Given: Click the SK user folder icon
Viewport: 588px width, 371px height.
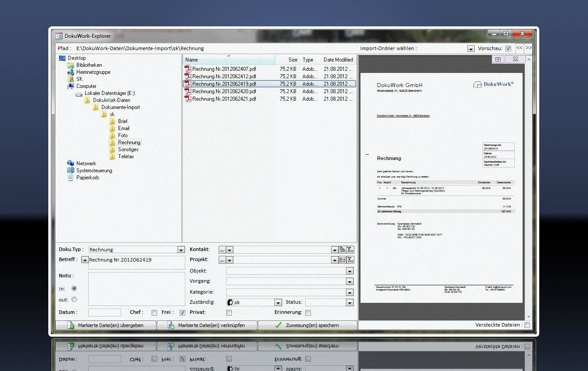Looking at the screenshot, I should [71, 79].
